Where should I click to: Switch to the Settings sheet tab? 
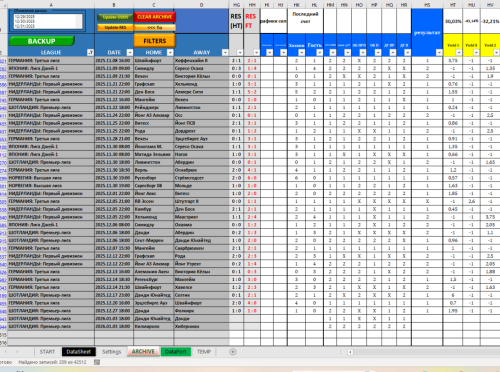tap(111, 352)
